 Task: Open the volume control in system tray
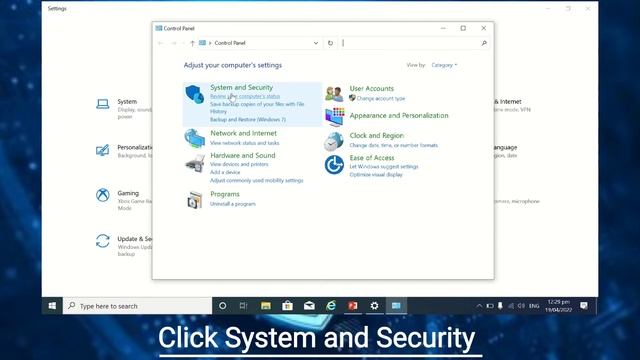[521, 306]
